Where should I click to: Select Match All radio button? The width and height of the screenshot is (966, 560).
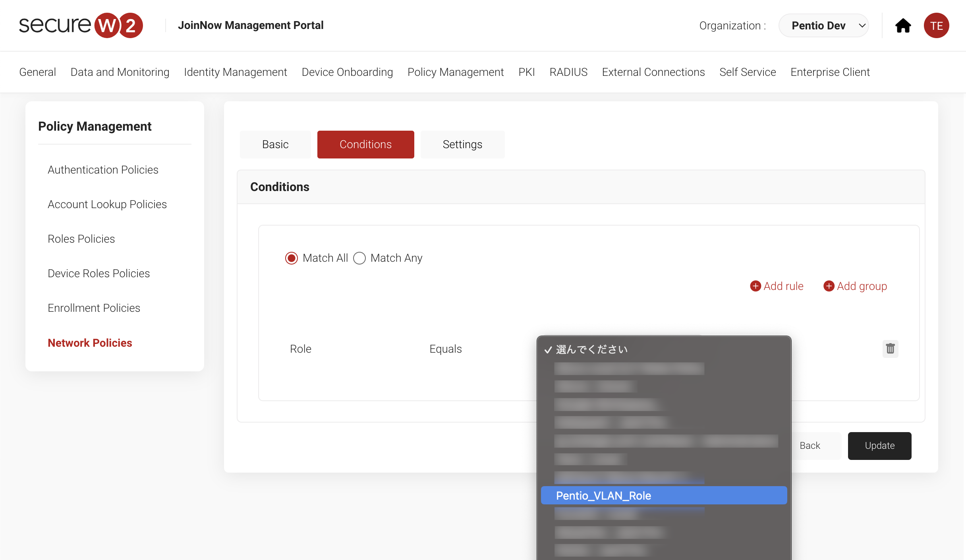tap(291, 258)
